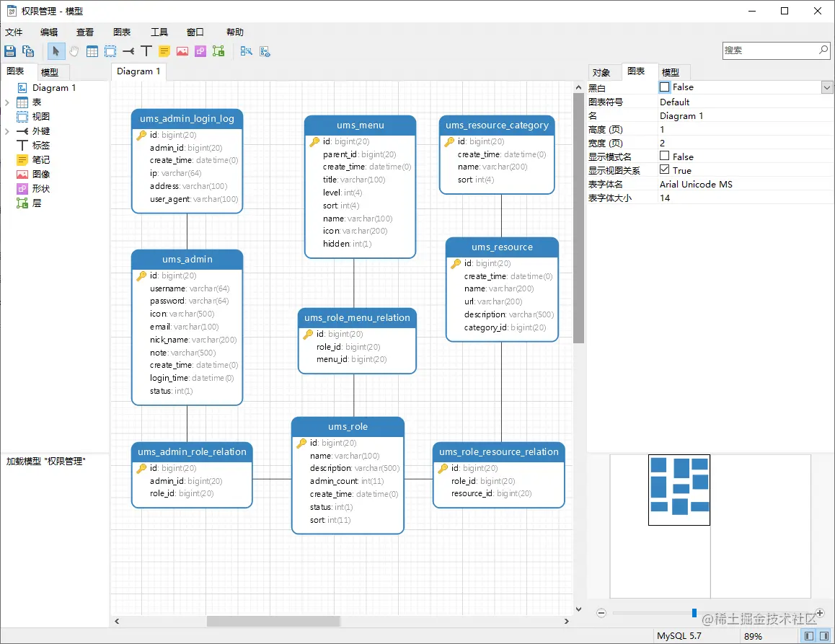
Task: Toggle the 显示模式名 checkbox
Action: 665,156
